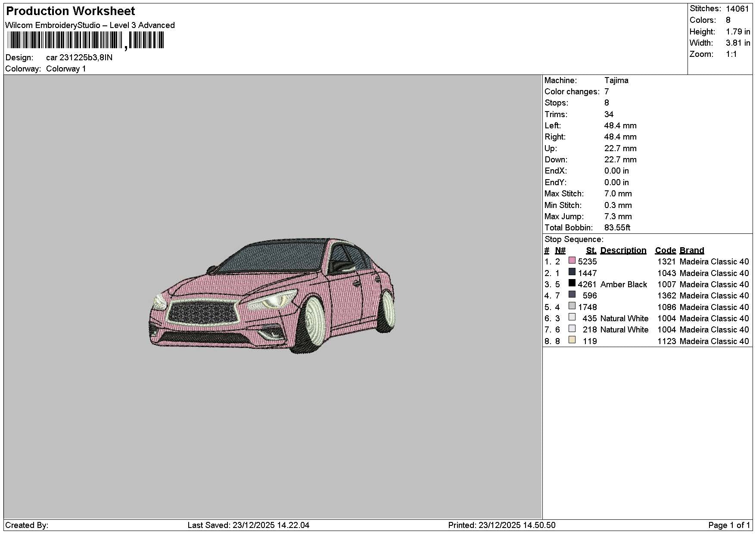This screenshot has width=756, height=534.
Task: Click the 'Wilcom EmbroideryStudio – Level 3 Advanced' text
Action: 90,25
